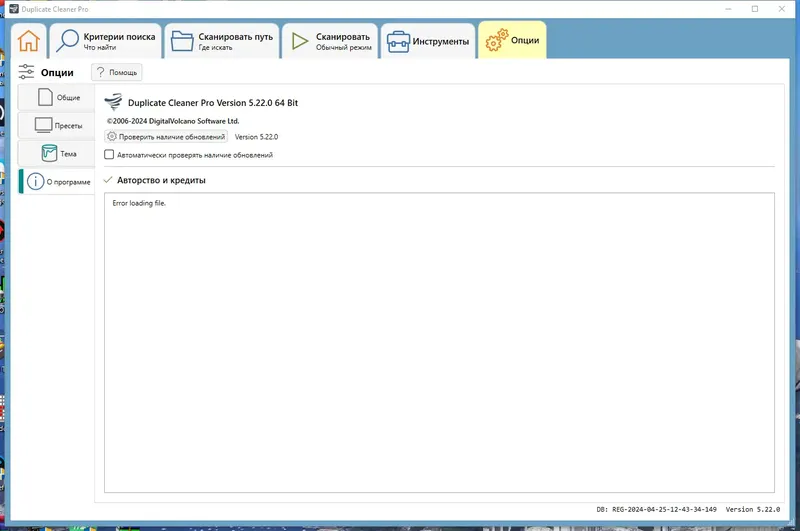Select the О программе section
Screen dimensions: 800x531
[x=57, y=182]
